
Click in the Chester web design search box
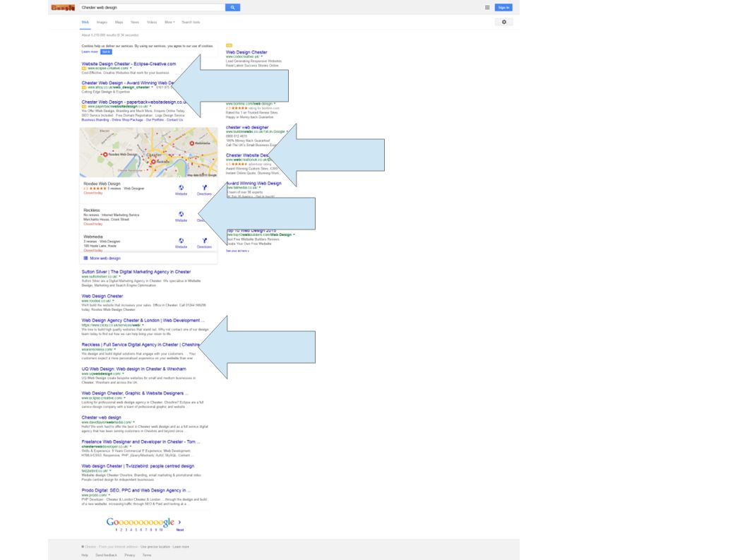point(152,8)
